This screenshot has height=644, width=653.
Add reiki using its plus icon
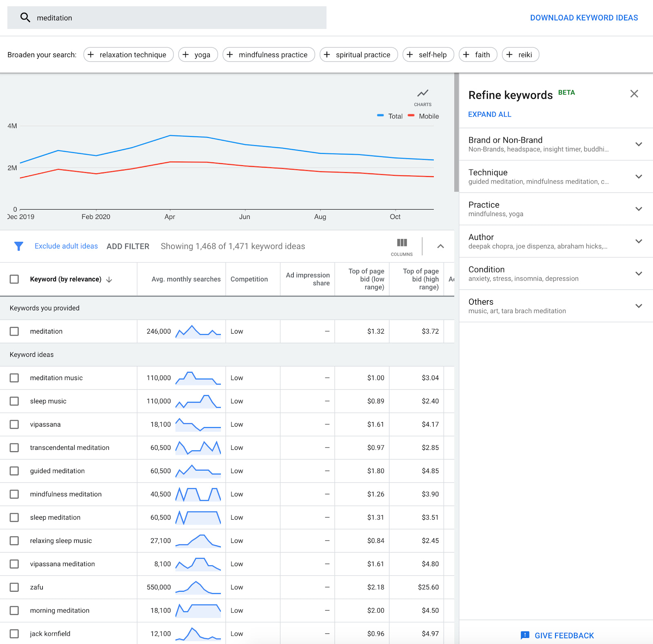coord(509,54)
